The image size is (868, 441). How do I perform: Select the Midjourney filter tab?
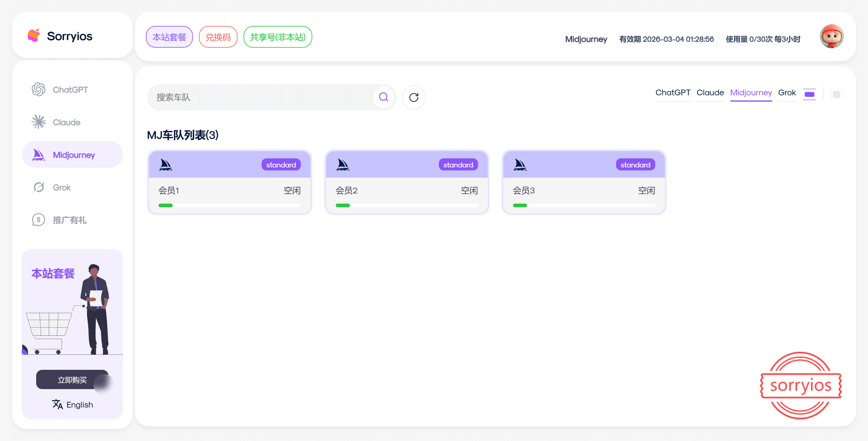point(751,93)
